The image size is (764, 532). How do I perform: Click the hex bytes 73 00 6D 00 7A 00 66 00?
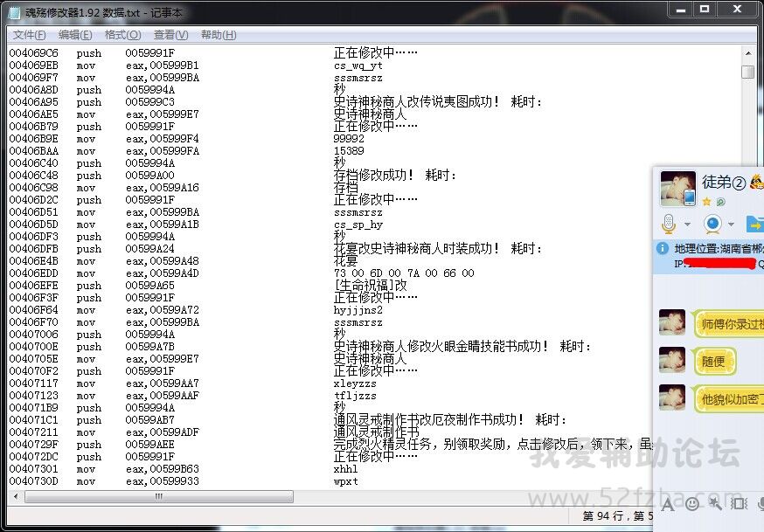pyautogui.click(x=404, y=273)
